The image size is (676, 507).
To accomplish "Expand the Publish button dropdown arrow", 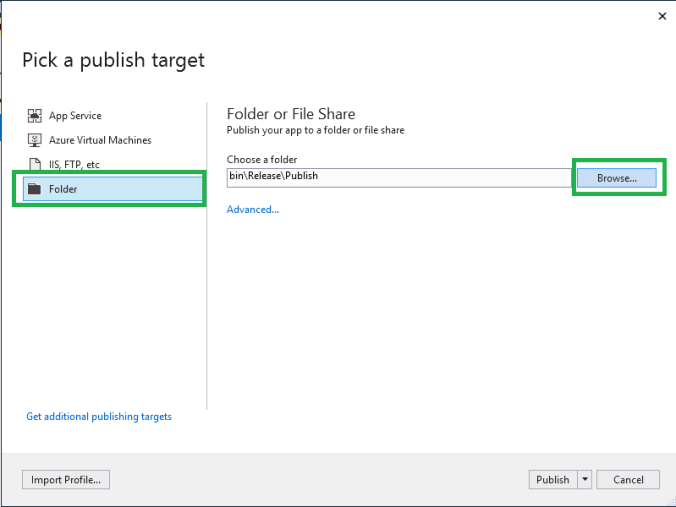I will click(x=584, y=480).
